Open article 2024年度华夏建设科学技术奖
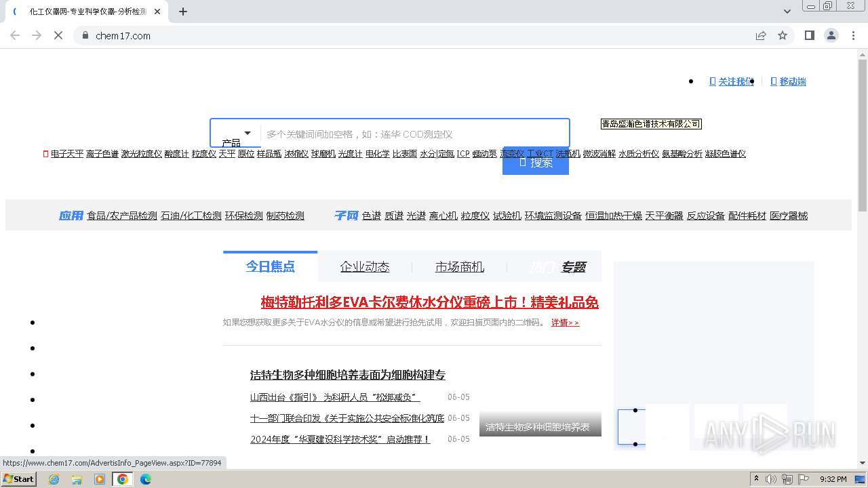This screenshot has height=488, width=868. click(340, 439)
